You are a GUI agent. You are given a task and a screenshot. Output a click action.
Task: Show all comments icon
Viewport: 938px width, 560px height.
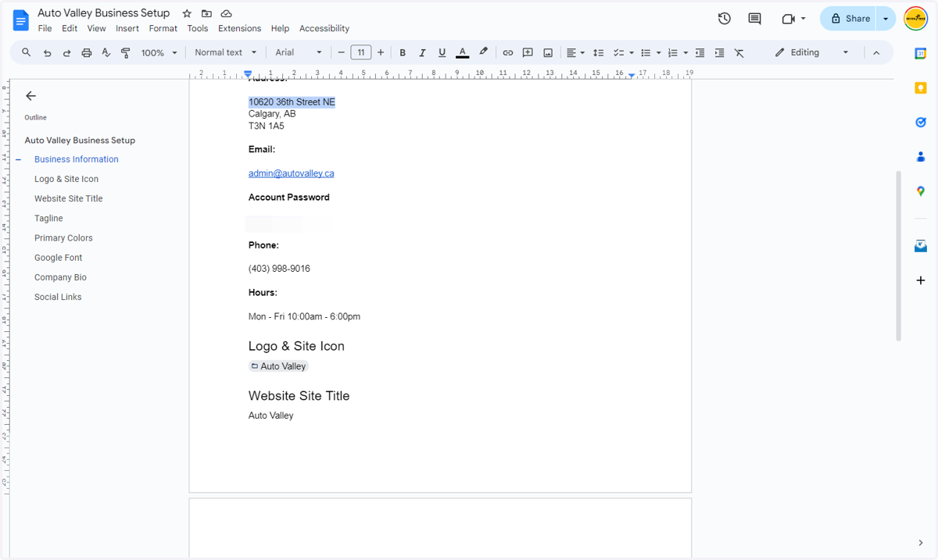pyautogui.click(x=754, y=19)
